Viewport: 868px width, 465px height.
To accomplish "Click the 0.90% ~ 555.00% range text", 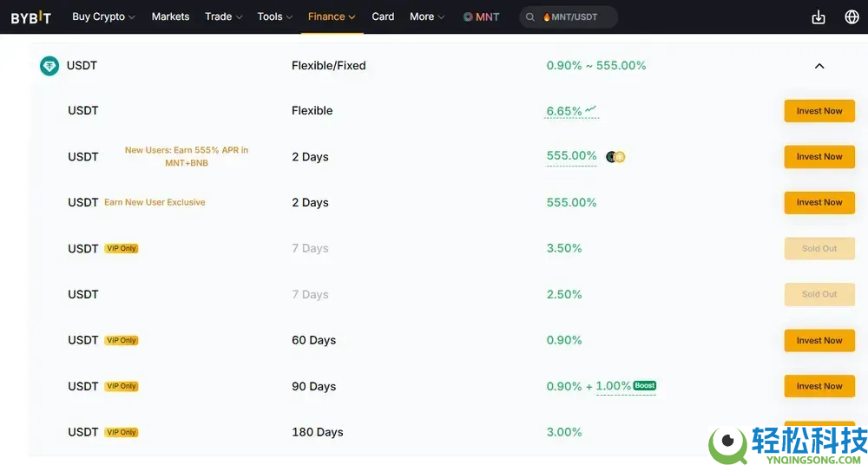I will 596,65.
